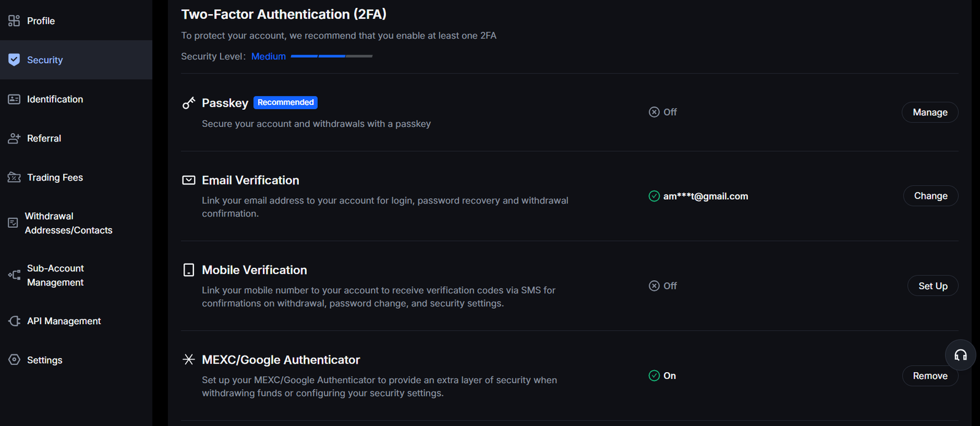Click the API Management plug icon
The image size is (980, 426).
tap(14, 321)
